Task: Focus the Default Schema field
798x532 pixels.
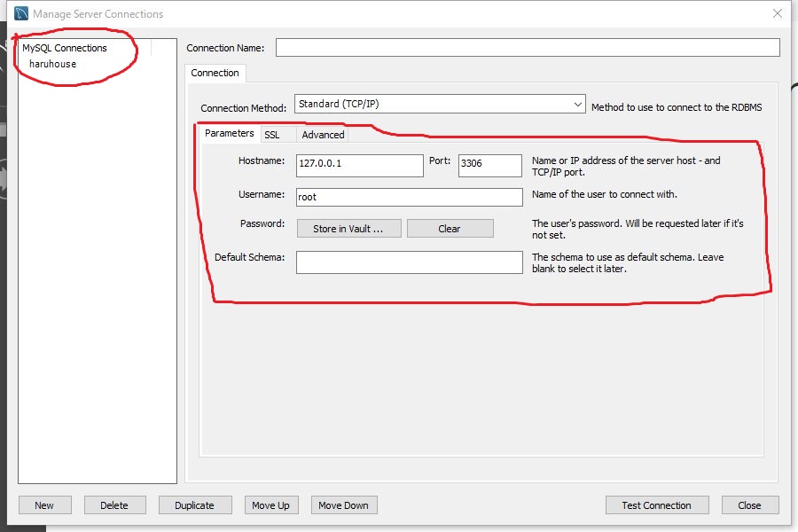Action: click(x=409, y=262)
